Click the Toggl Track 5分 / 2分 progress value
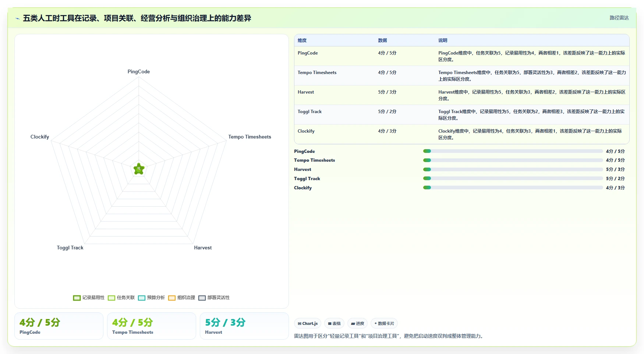The image size is (644, 354). pyautogui.click(x=615, y=179)
